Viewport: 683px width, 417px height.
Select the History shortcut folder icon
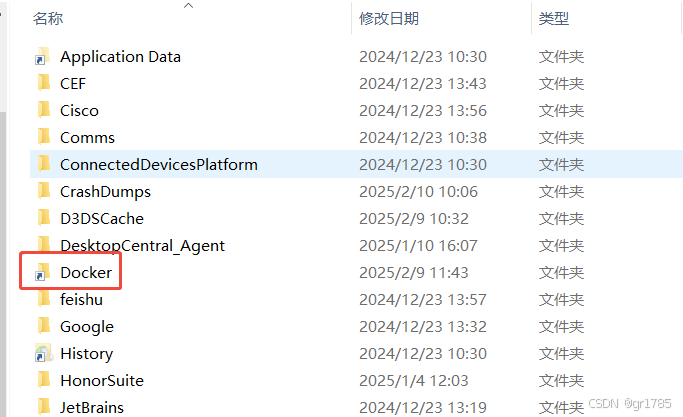point(43,353)
